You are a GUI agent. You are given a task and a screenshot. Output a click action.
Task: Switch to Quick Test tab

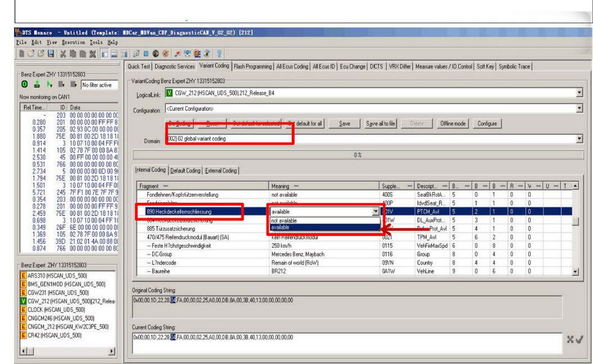(138, 66)
